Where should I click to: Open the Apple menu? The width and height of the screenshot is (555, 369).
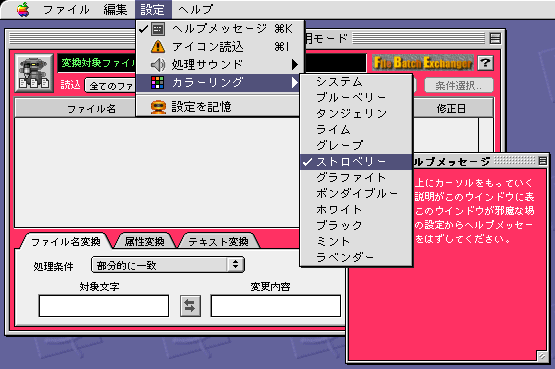[23, 10]
